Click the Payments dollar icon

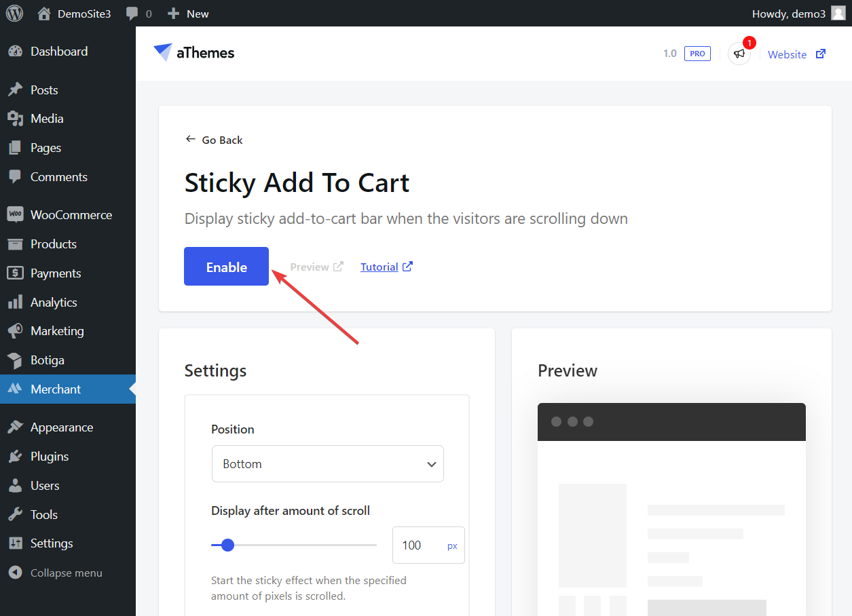click(x=15, y=273)
